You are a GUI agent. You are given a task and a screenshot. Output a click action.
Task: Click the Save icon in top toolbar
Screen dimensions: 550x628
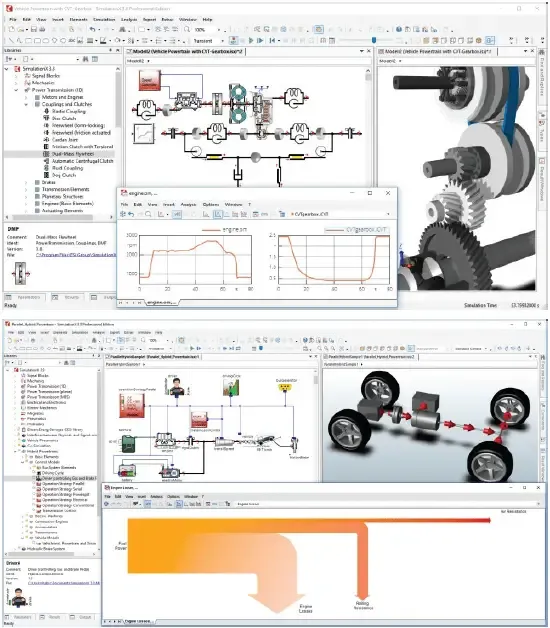pyautogui.click(x=34, y=29)
